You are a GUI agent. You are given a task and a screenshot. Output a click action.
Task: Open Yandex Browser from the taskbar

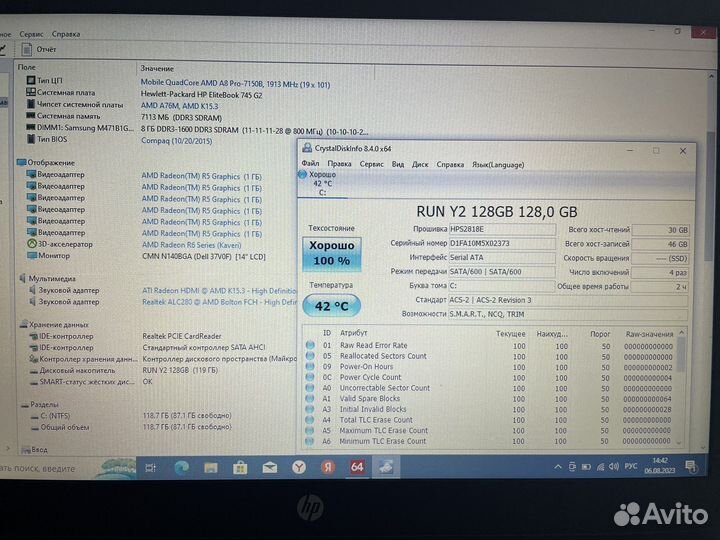[x=299, y=467]
